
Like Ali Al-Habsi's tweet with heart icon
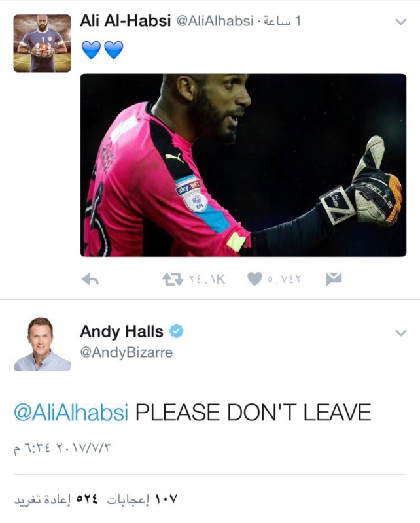[254, 279]
